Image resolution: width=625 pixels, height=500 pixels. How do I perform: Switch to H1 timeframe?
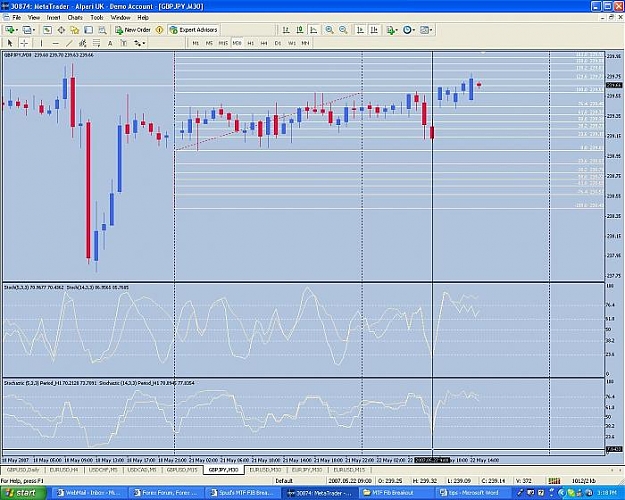(250, 43)
